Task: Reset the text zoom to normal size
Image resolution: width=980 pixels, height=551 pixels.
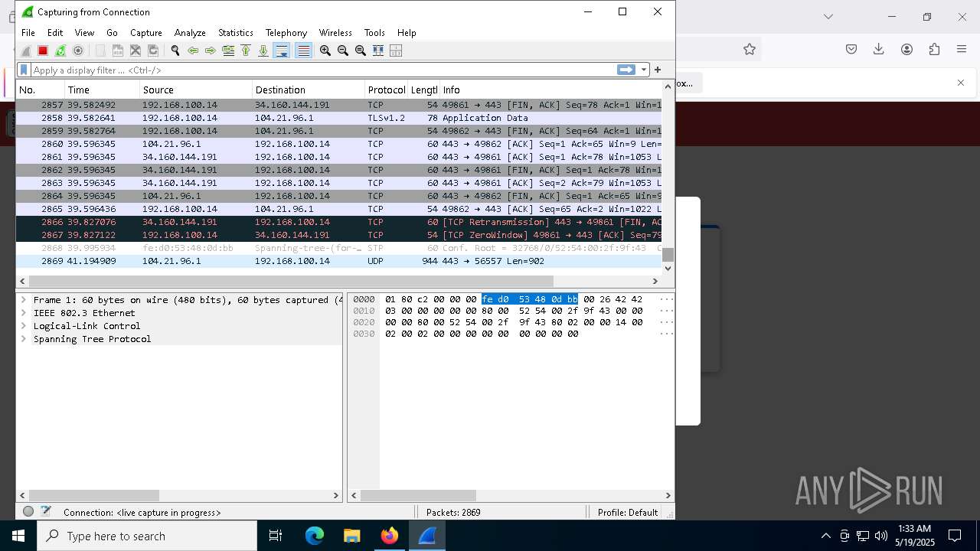Action: (x=361, y=51)
